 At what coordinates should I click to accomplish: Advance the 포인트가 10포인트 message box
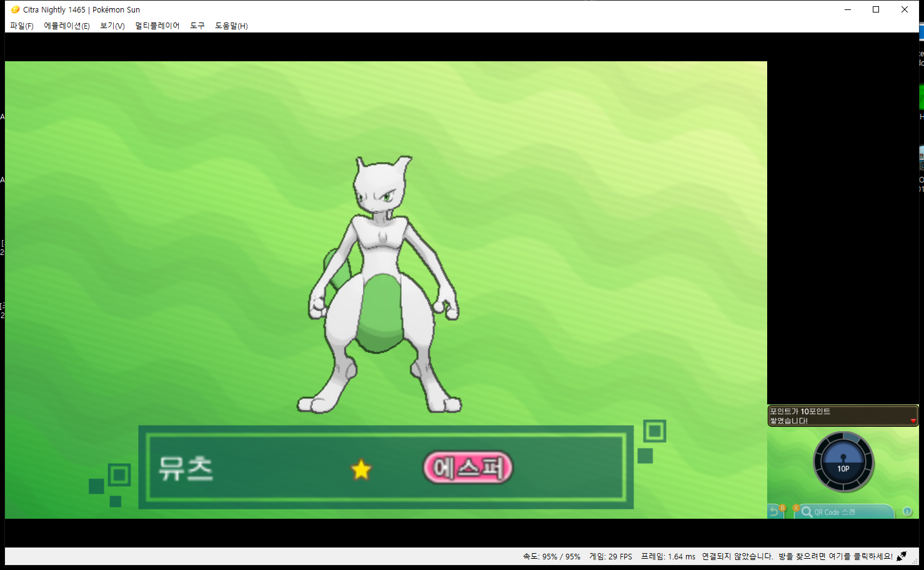(843, 416)
